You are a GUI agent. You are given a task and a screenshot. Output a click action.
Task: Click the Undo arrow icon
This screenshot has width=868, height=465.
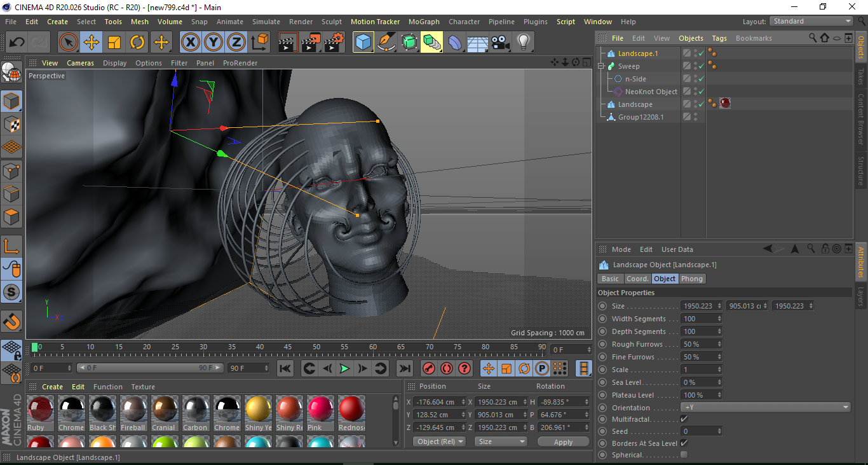pyautogui.click(x=17, y=43)
